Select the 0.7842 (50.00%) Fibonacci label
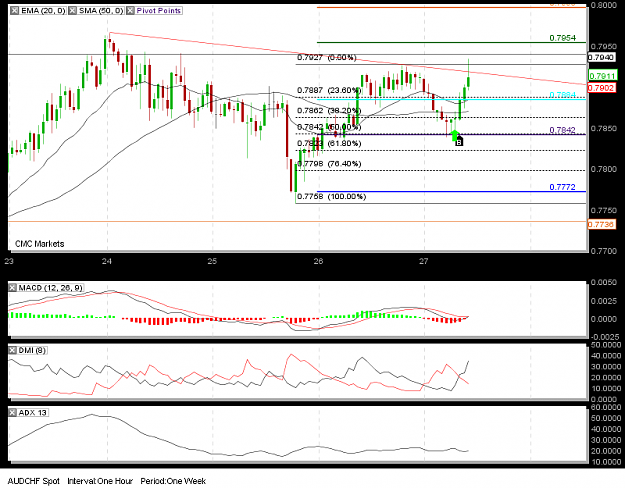 pyautogui.click(x=329, y=127)
